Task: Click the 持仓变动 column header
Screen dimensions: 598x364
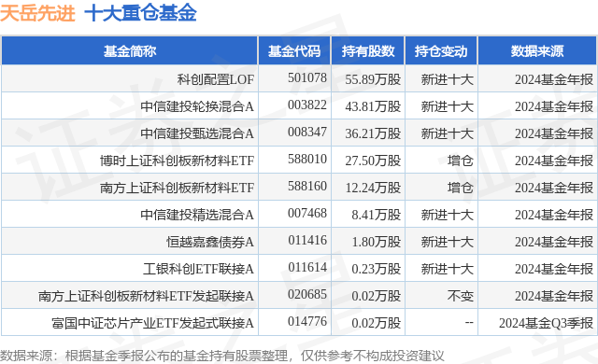Action: 441,51
